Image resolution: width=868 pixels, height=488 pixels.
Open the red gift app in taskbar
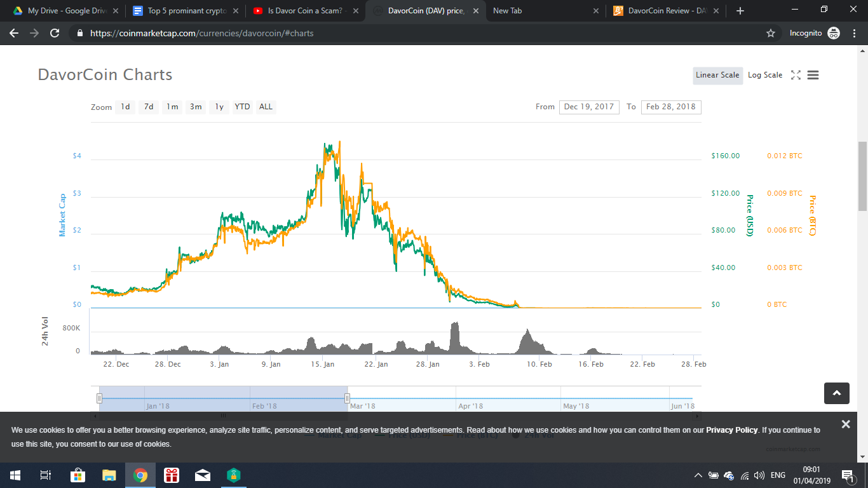172,475
